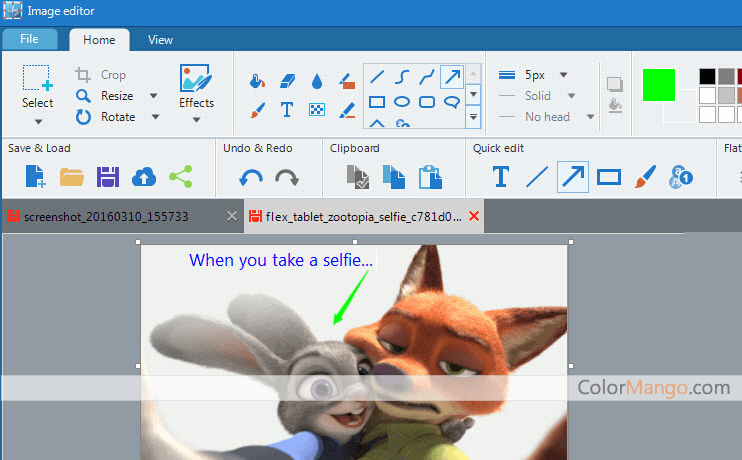Select the eraser tool

(x=287, y=81)
